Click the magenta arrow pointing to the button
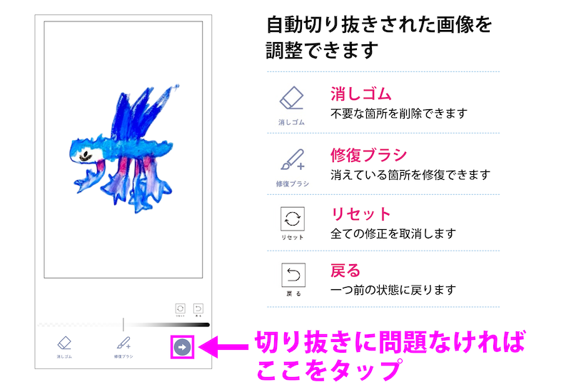The width and height of the screenshot is (571, 392). (x=223, y=347)
